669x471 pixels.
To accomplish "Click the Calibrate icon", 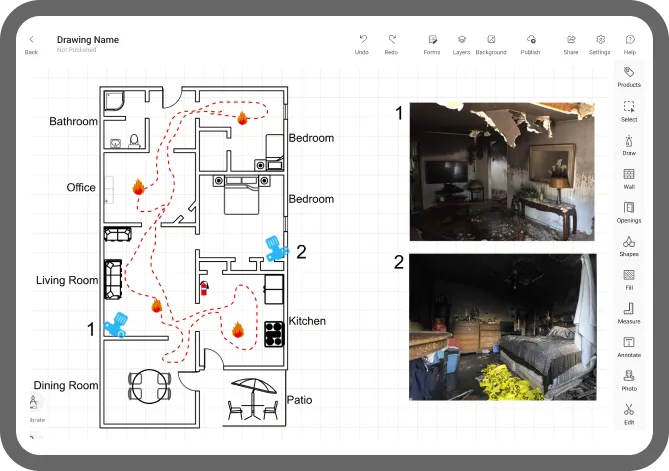I will coord(33,402).
